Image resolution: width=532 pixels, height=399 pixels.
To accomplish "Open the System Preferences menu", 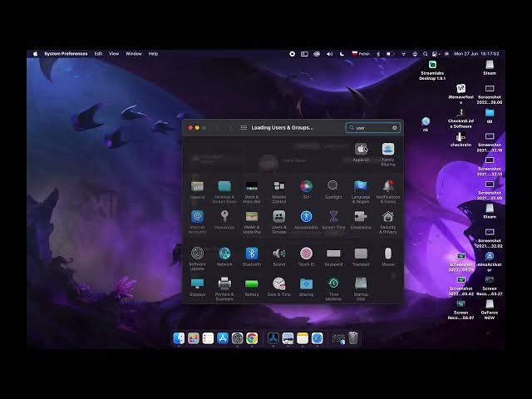I will point(66,53).
